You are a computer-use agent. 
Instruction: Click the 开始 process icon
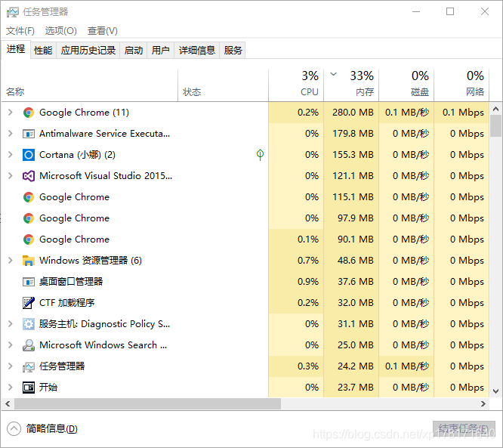click(x=29, y=388)
